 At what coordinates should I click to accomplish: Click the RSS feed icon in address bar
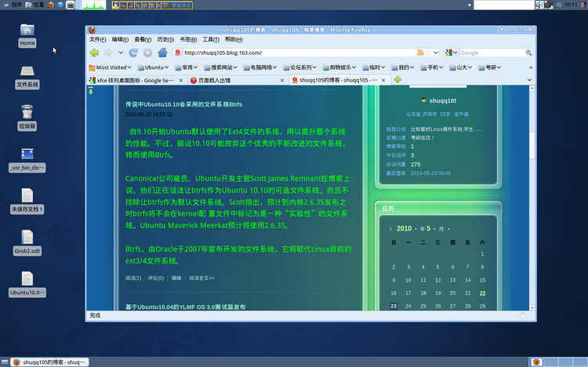[420, 53]
